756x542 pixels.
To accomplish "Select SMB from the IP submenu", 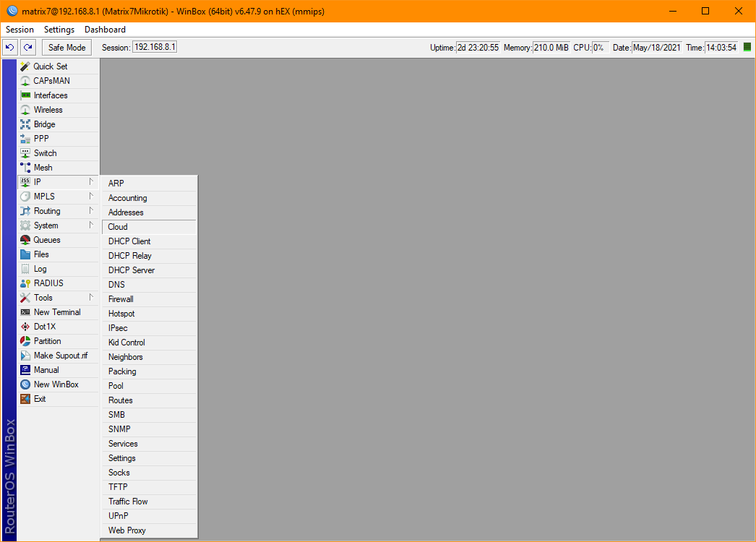I will pyautogui.click(x=149, y=416).
